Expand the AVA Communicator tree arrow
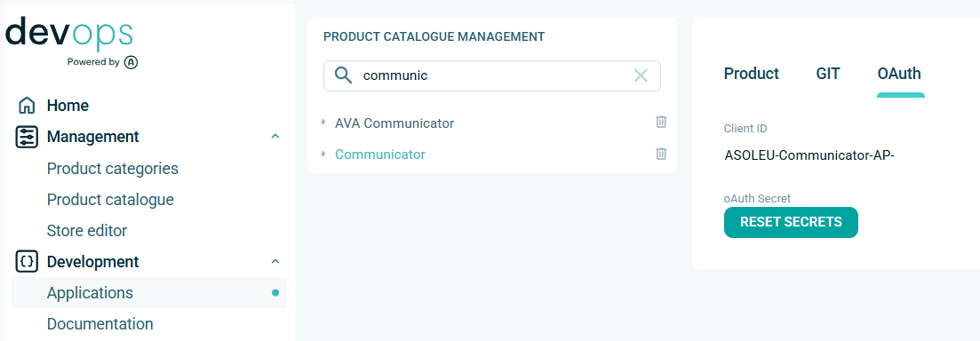The image size is (980, 341). 323,123
